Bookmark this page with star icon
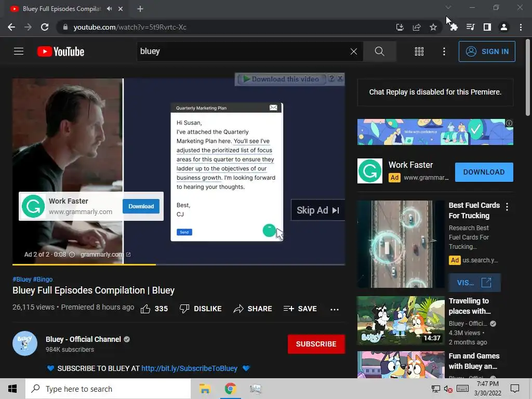 pyautogui.click(x=433, y=27)
